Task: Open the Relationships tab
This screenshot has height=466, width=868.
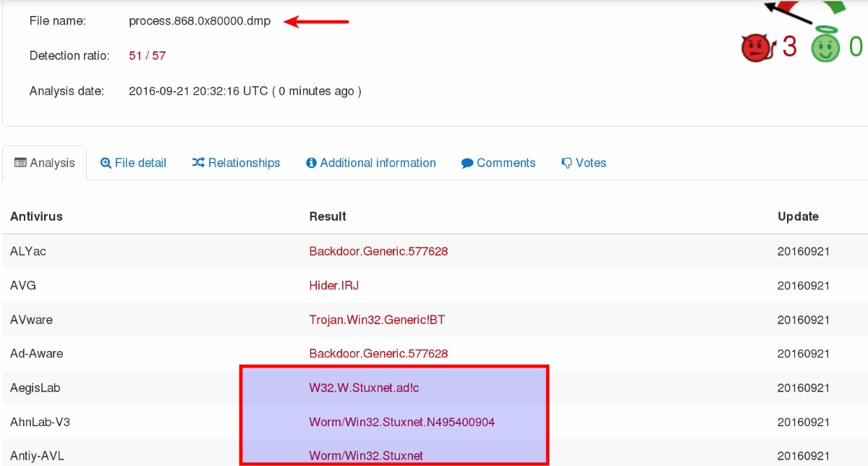Action: (236, 163)
